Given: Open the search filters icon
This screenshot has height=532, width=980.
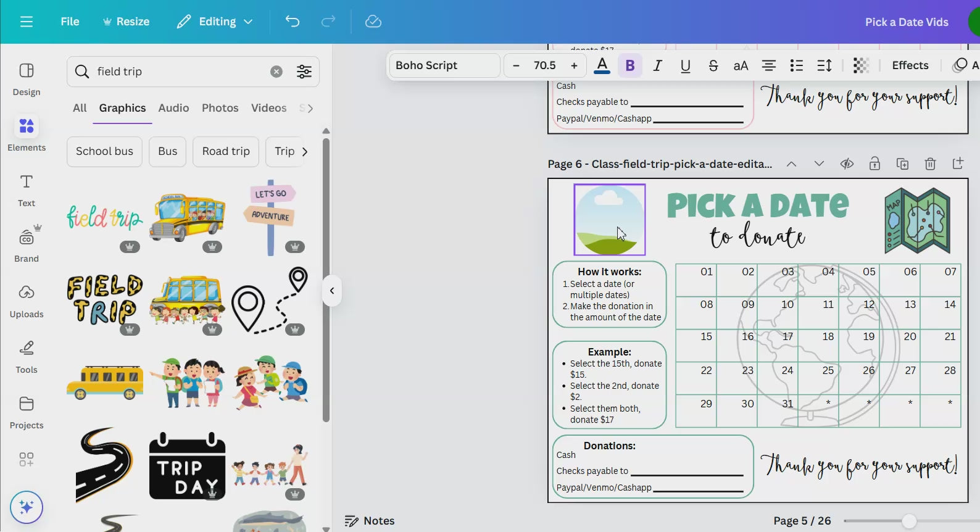Looking at the screenshot, I should (304, 72).
